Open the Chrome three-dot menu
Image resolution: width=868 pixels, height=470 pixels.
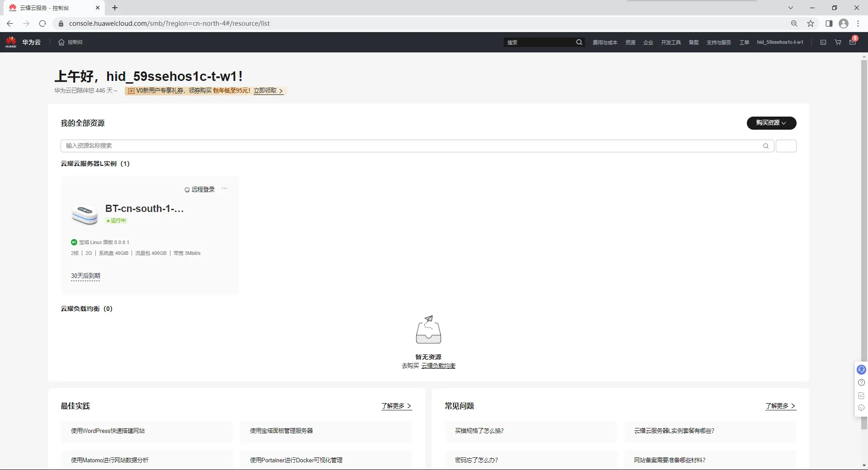pyautogui.click(x=858, y=23)
